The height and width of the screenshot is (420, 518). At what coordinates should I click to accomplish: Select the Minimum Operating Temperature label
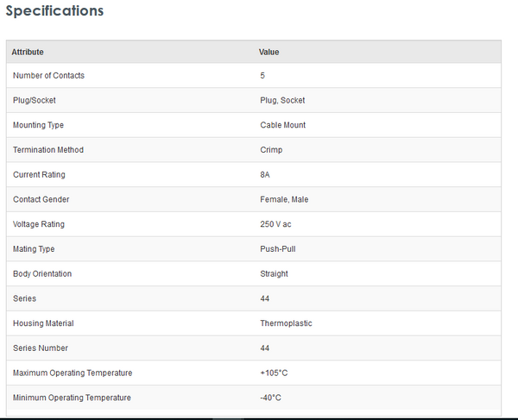coord(72,398)
